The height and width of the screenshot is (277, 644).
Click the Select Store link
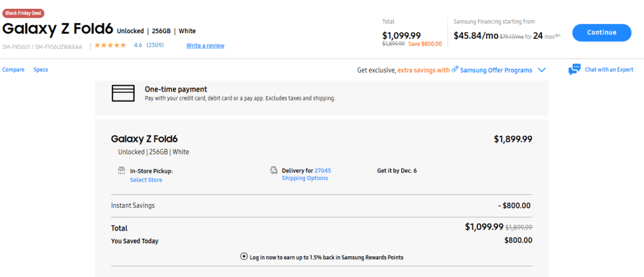pyautogui.click(x=146, y=180)
